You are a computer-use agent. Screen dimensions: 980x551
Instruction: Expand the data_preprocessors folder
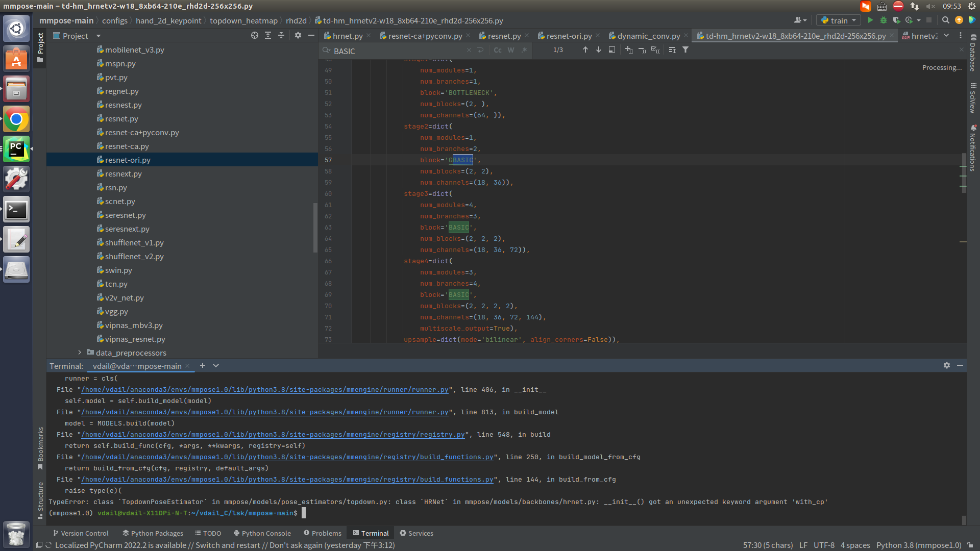point(80,352)
